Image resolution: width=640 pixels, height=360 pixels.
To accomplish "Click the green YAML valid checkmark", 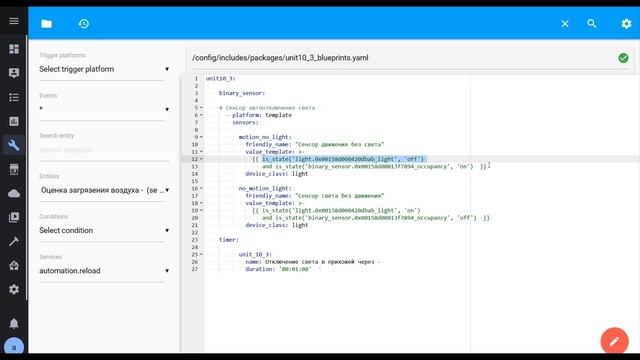I will 623,58.
